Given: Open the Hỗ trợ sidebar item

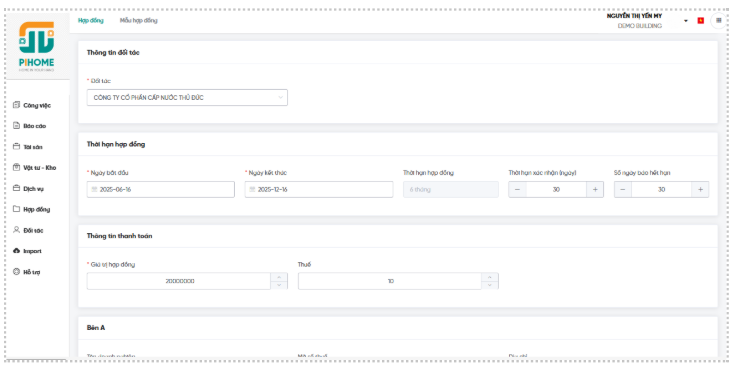Looking at the screenshot, I should tap(31, 272).
